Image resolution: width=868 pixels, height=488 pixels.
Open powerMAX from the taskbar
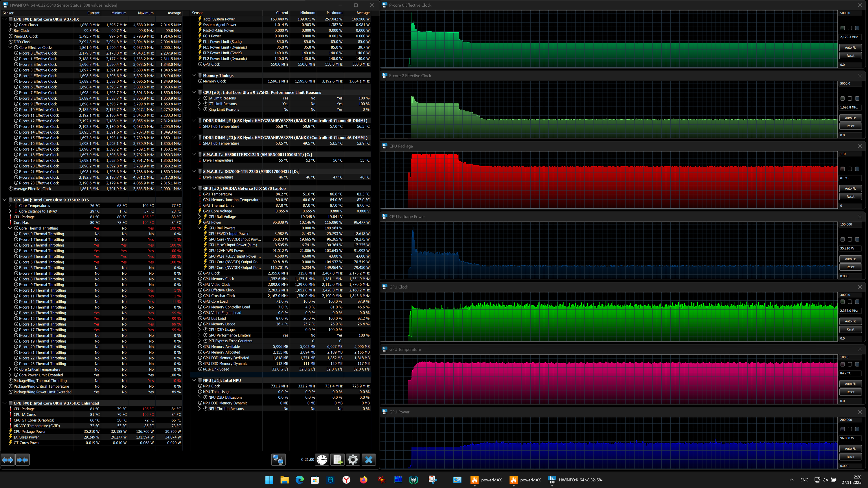pyautogui.click(x=486, y=480)
